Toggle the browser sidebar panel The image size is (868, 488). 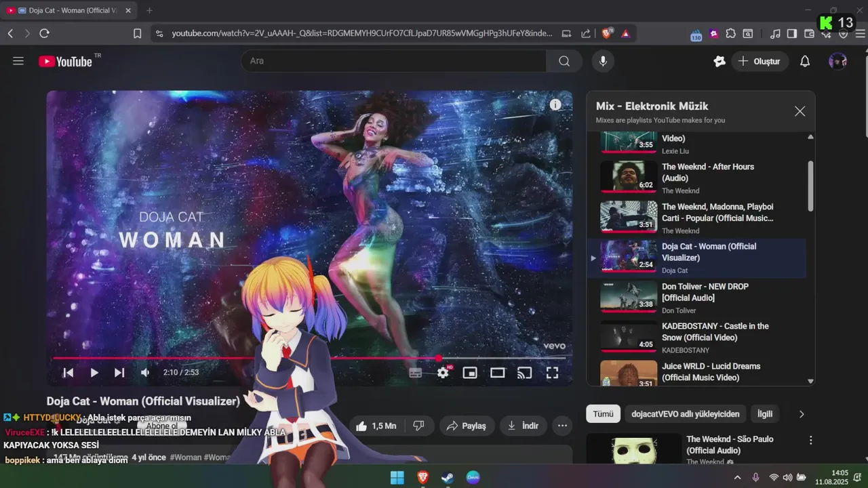791,33
